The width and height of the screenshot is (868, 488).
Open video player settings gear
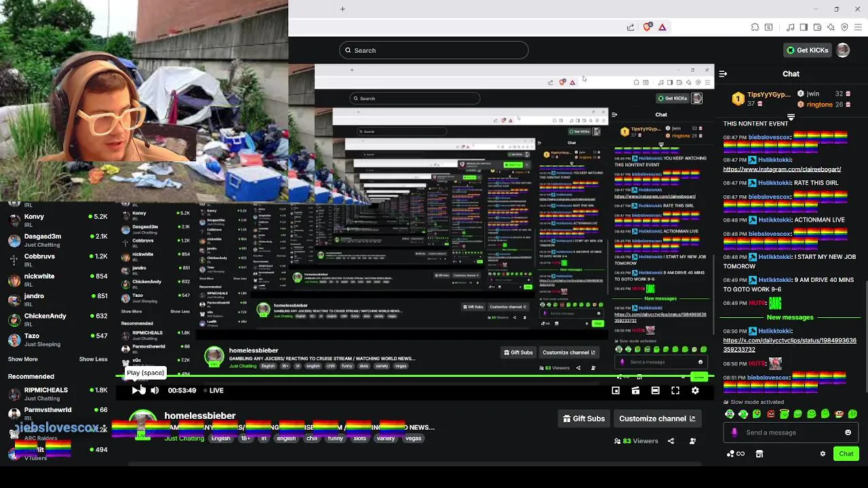[x=695, y=390]
